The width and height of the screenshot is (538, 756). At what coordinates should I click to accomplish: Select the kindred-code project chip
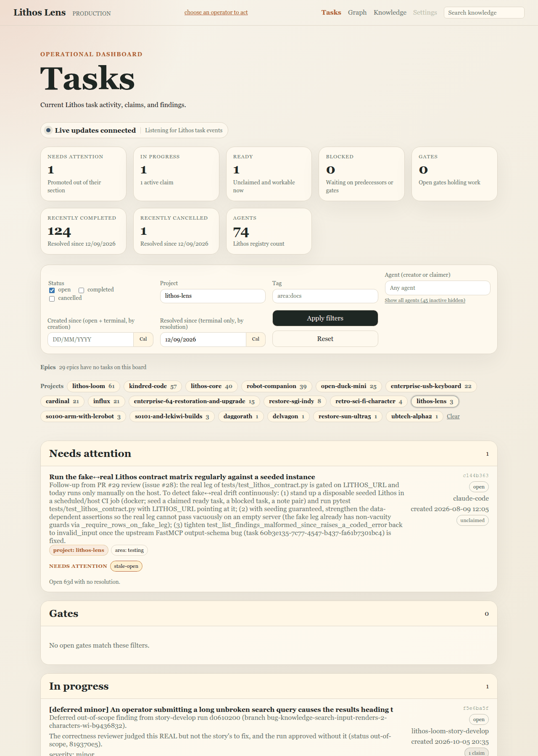tap(153, 386)
